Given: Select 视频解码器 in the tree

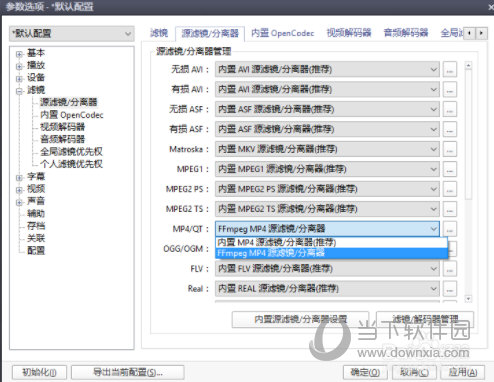Looking at the screenshot, I should point(62,127).
